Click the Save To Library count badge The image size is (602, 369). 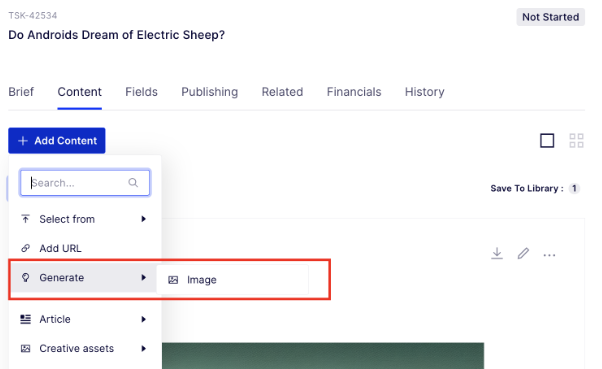click(x=574, y=188)
